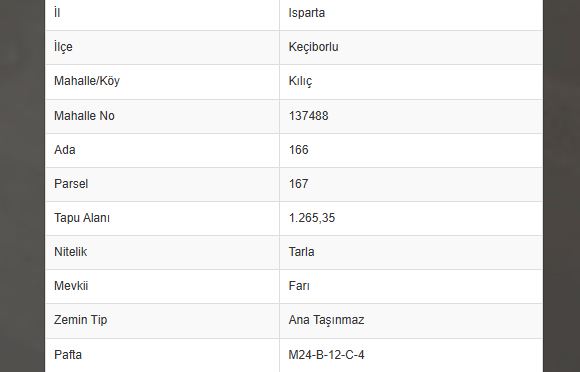Click the İlçe row label
This screenshot has width=580, height=372.
[63, 47]
